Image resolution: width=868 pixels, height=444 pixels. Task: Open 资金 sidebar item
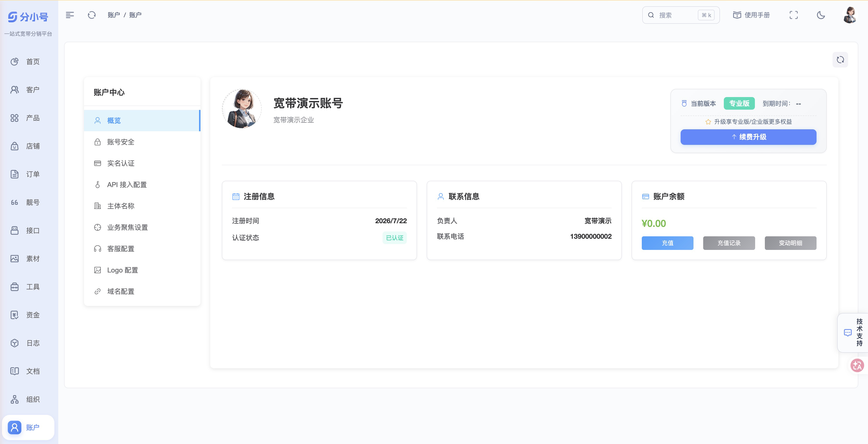29,315
